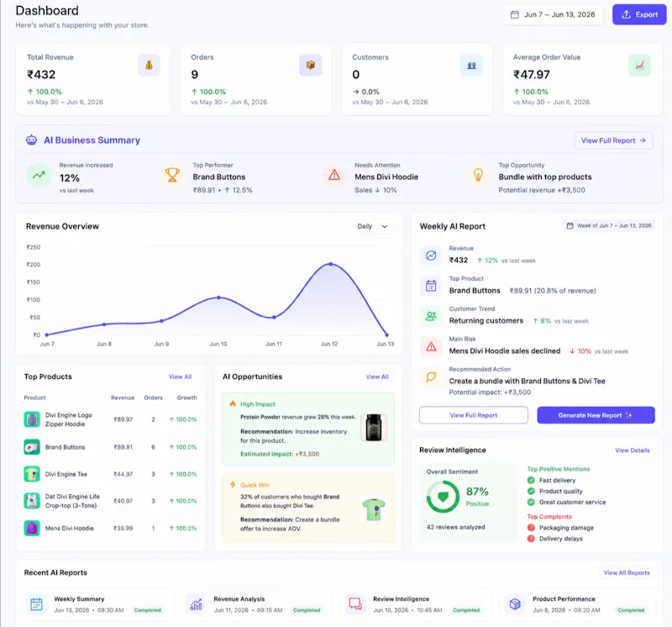Click the Weekly AI Report Revenue icon
Screen dimensions: 672x627
pos(431,256)
